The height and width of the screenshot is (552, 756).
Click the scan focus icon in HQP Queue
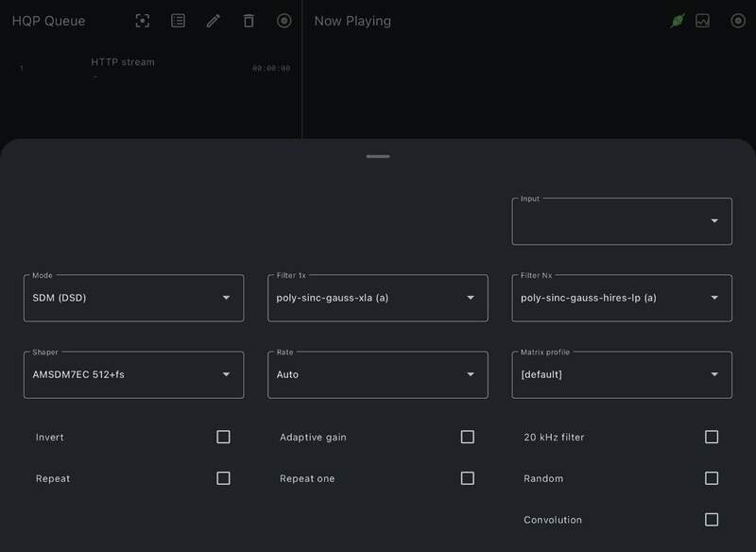pos(143,21)
